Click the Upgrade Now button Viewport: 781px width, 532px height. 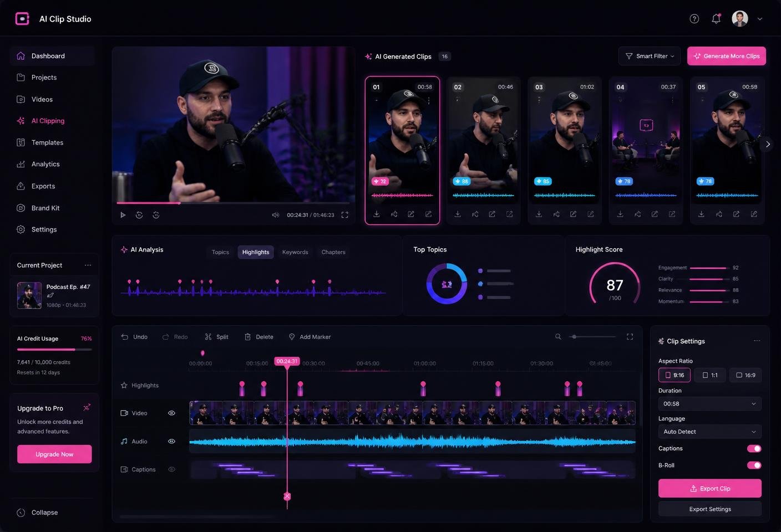[54, 454]
